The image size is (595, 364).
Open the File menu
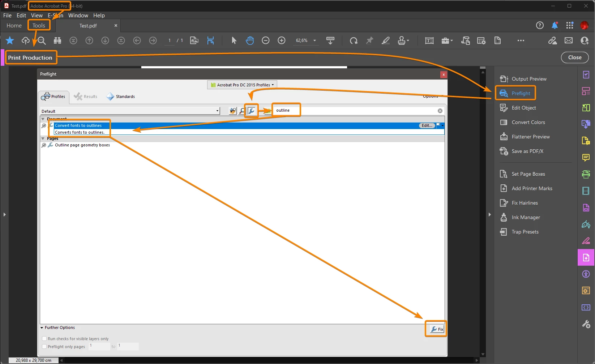pyautogui.click(x=7, y=16)
